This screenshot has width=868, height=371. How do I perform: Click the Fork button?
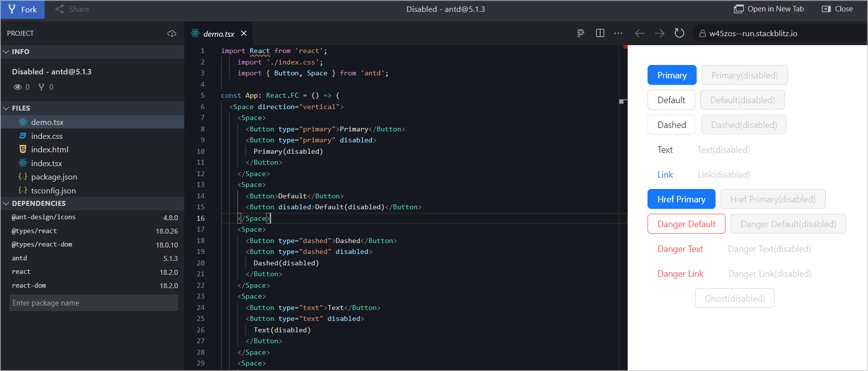23,9
